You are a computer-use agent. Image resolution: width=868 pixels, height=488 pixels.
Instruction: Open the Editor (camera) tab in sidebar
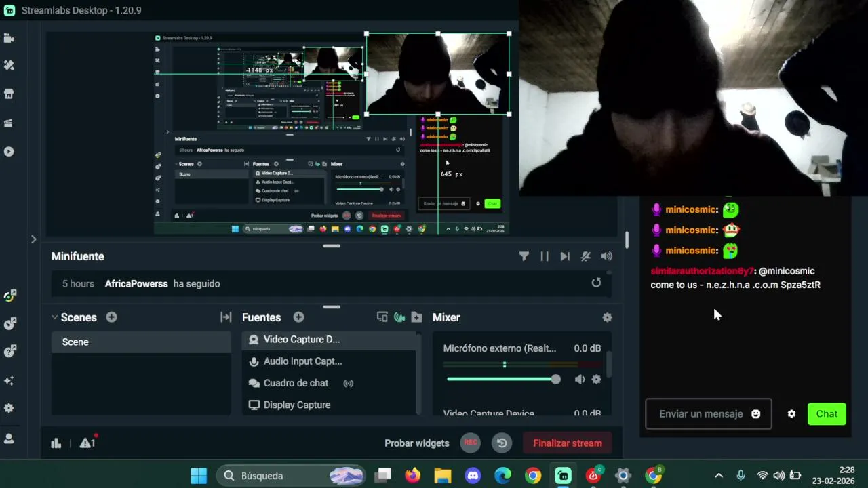tap(9, 39)
